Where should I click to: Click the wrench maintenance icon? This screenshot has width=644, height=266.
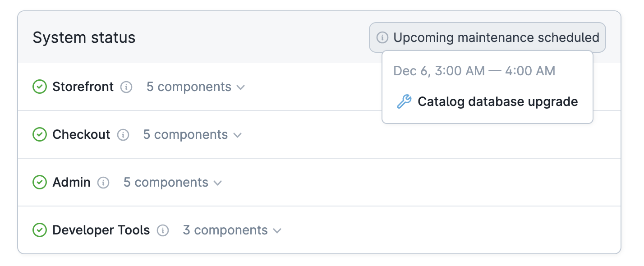pos(404,101)
